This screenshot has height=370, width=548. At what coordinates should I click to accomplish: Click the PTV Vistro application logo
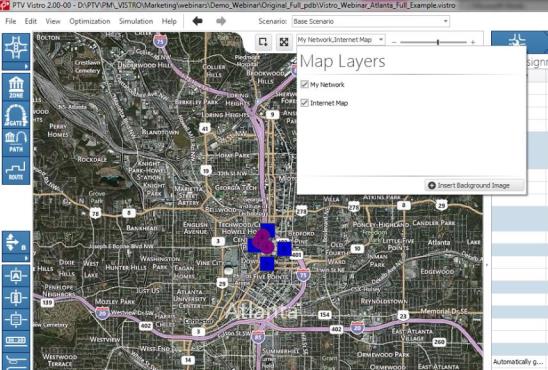pos(5,5)
